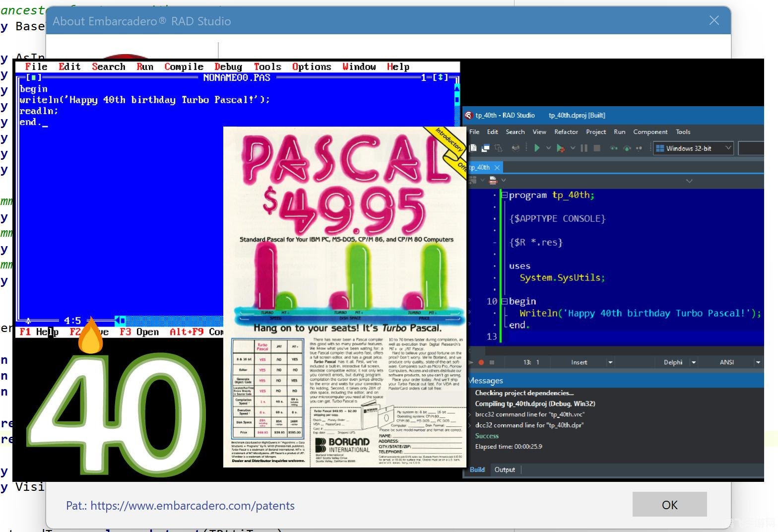Open the Windows 32-bit platform dropdown

728,148
